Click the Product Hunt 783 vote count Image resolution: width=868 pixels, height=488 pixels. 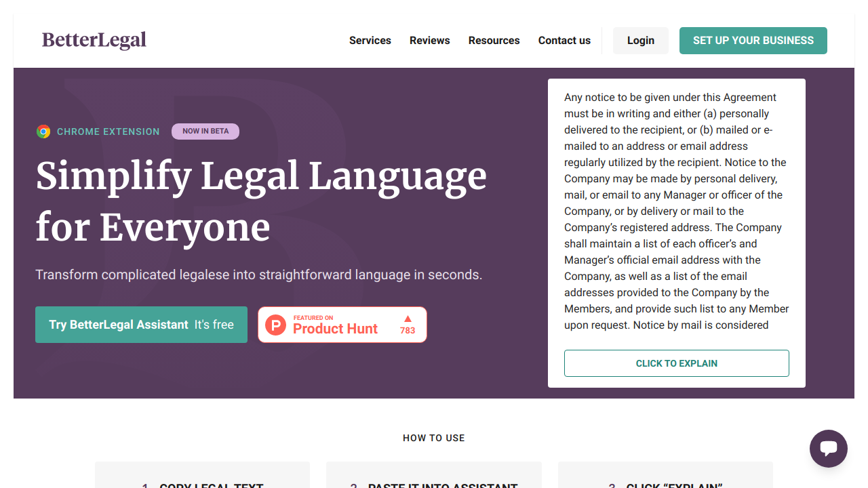click(408, 331)
